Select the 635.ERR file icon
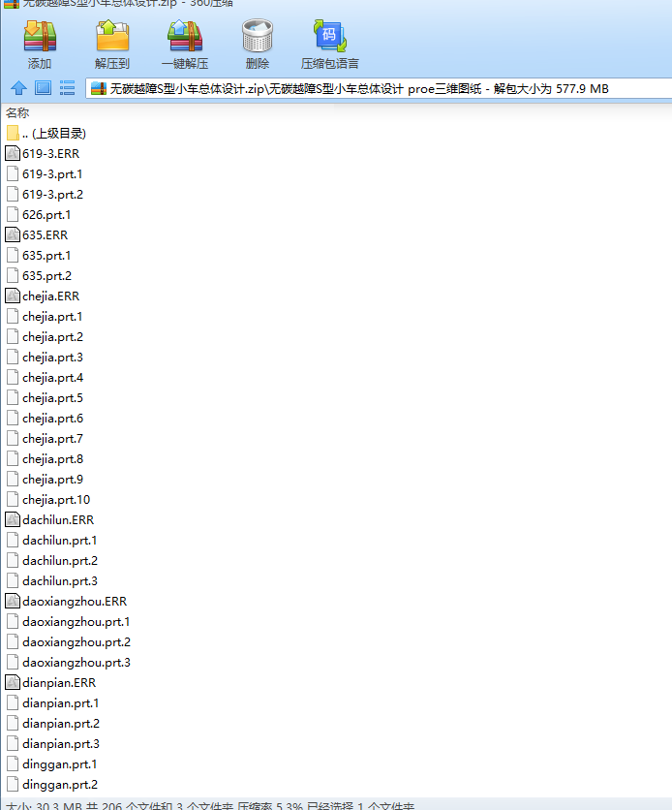The width and height of the screenshot is (672, 810). (13, 235)
